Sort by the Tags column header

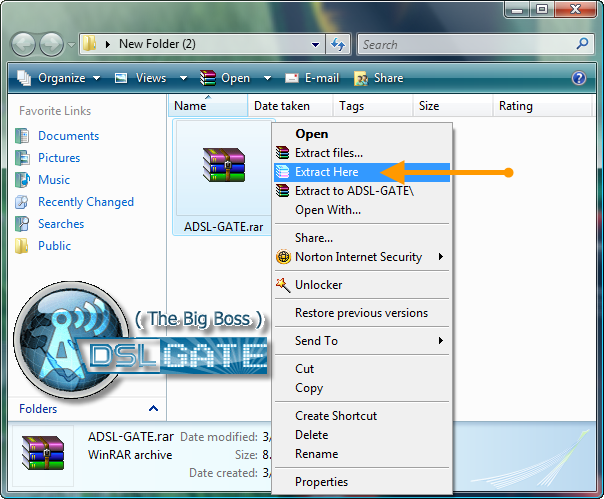[373, 106]
